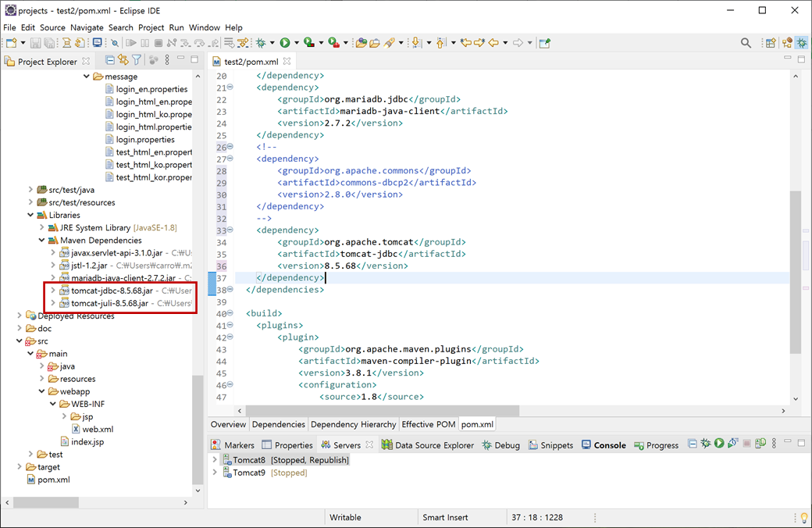The height and width of the screenshot is (528, 812).
Task: Click Project Explorer horizontal scrollbar thumb
Action: (46, 502)
